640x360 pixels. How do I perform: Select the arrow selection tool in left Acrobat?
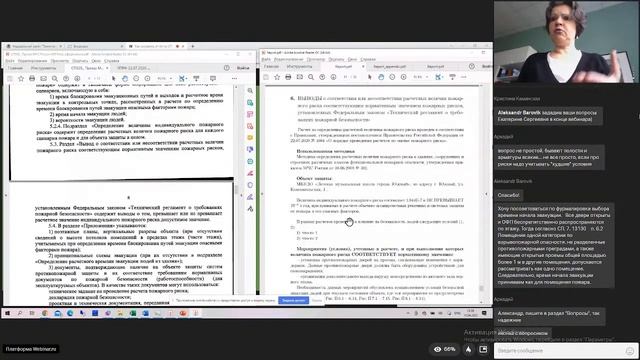pyautogui.click(x=113, y=78)
